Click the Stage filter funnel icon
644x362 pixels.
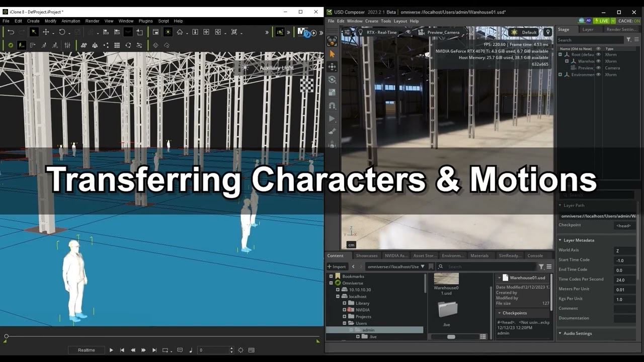pos(629,40)
